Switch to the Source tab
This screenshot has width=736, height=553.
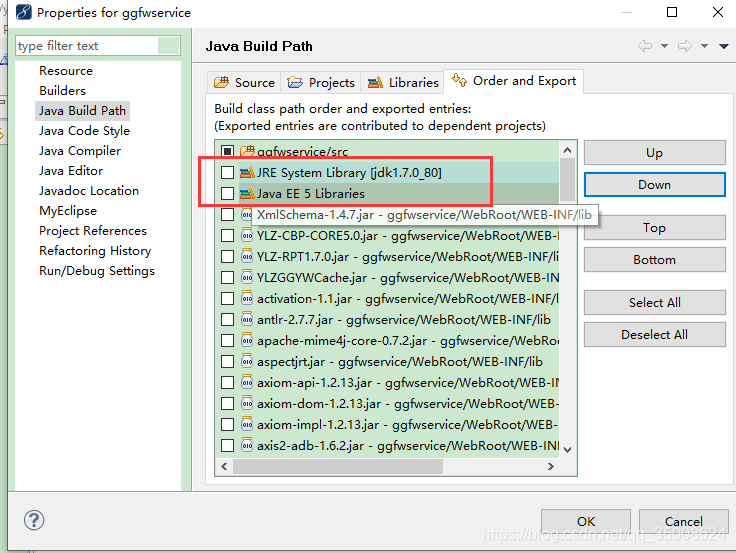point(245,83)
